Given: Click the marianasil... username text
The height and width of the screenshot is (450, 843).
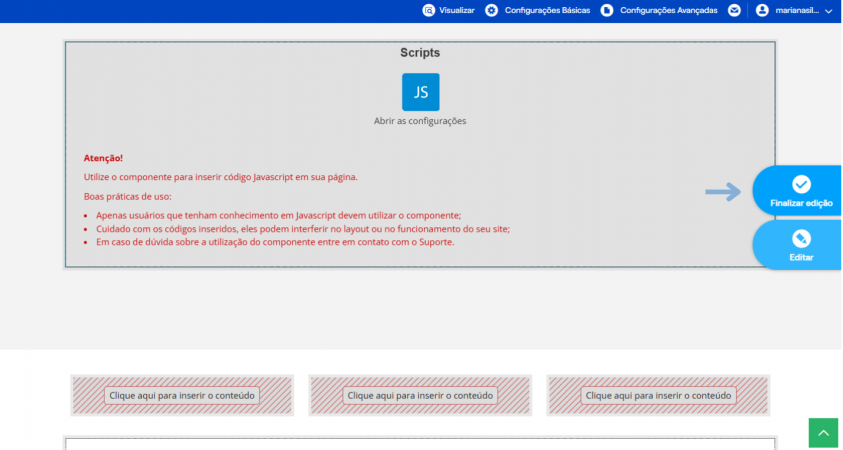Looking at the screenshot, I should click(x=797, y=11).
